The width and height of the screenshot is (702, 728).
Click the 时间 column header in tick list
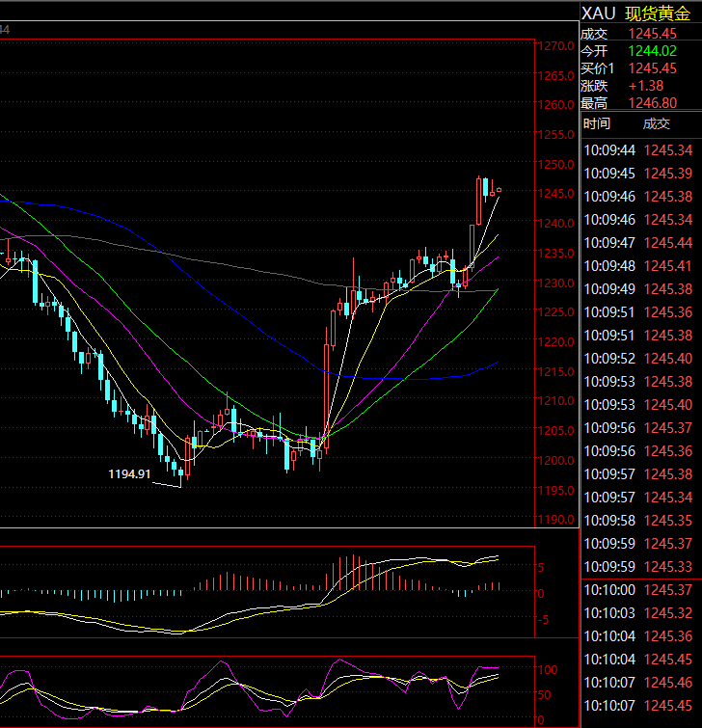(597, 123)
